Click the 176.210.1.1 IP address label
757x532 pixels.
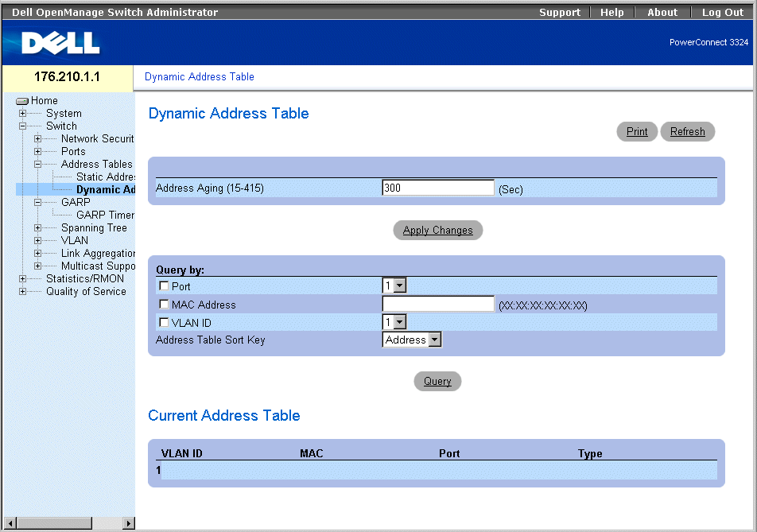pos(67,77)
